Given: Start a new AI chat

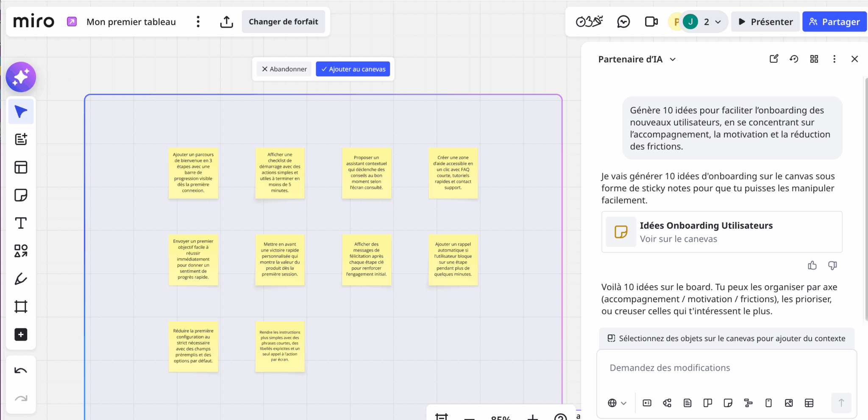Looking at the screenshot, I should (x=774, y=59).
